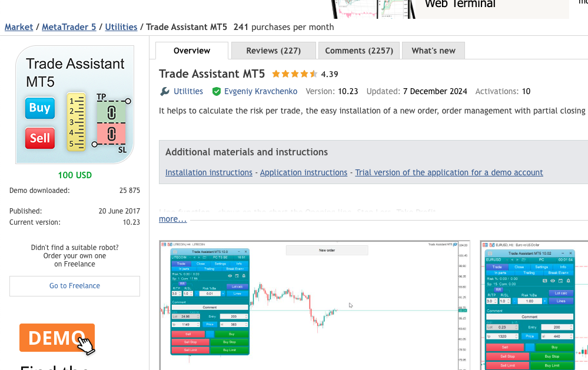
Task: Click Didn't find a suitable robot text
Action: coord(75,248)
